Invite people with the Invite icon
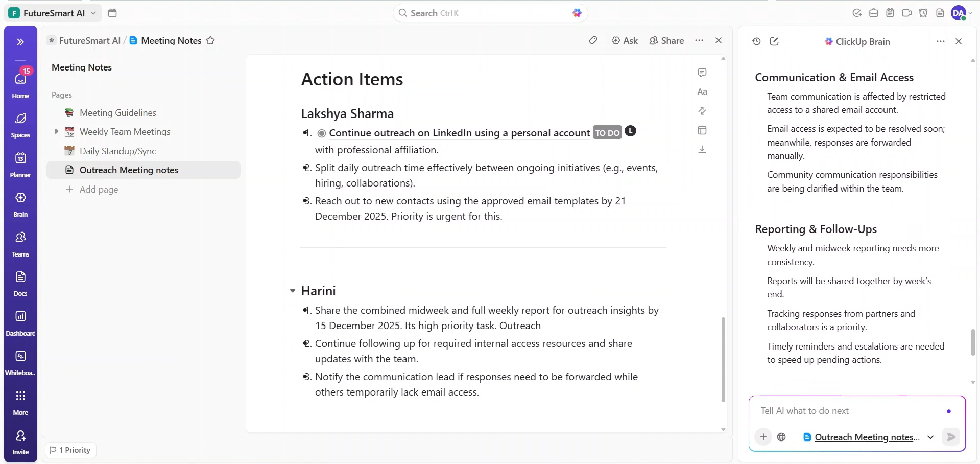The image size is (980, 464). tap(20, 442)
